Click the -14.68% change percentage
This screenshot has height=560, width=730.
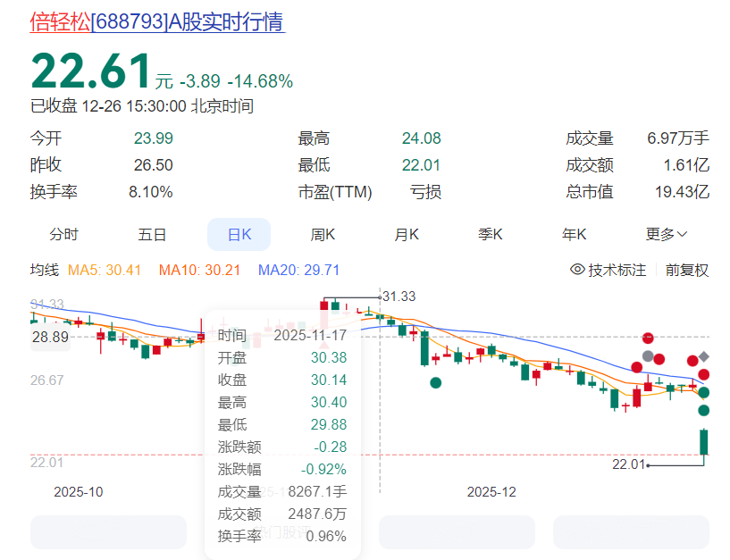(260, 81)
